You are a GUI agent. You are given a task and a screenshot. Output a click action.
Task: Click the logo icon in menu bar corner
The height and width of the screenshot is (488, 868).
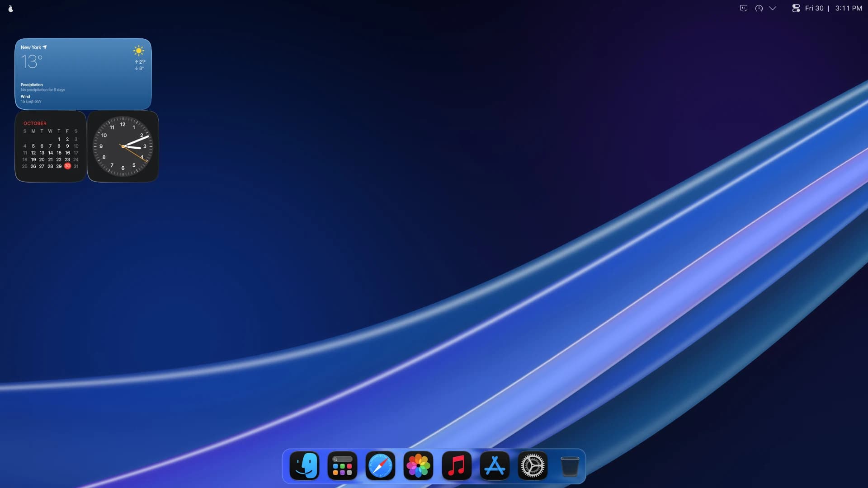point(11,8)
